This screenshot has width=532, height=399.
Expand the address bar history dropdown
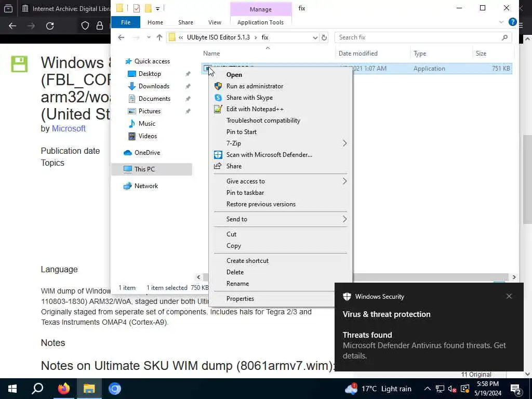tap(315, 37)
